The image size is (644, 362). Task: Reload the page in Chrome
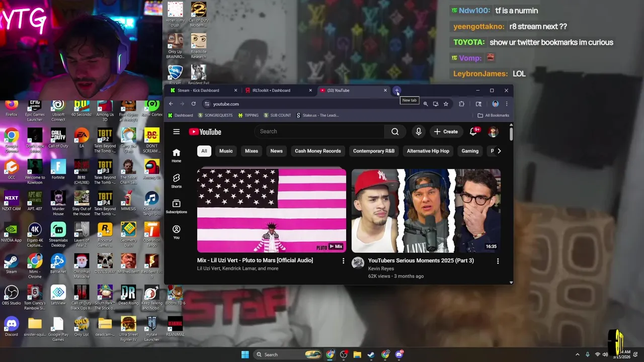click(x=193, y=104)
